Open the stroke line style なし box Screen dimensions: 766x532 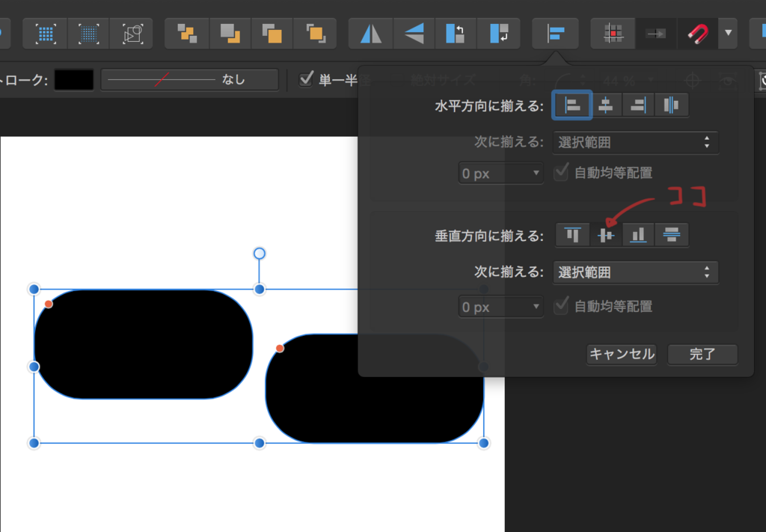[189, 79]
